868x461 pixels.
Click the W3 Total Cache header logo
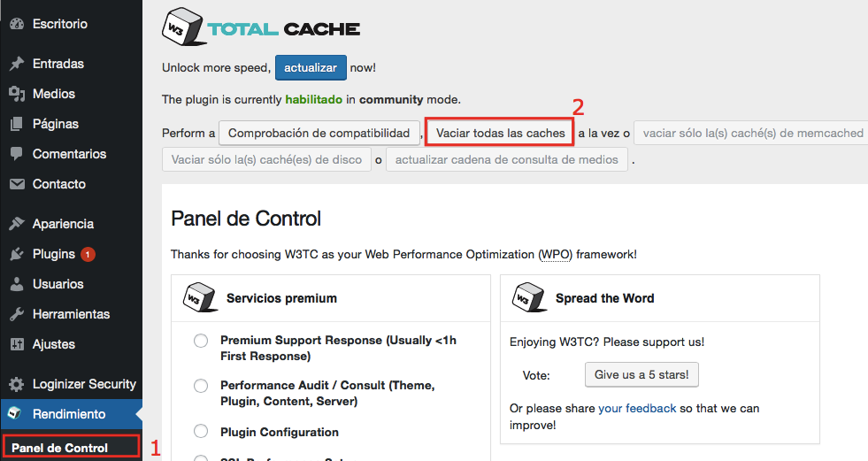pyautogui.click(x=261, y=27)
